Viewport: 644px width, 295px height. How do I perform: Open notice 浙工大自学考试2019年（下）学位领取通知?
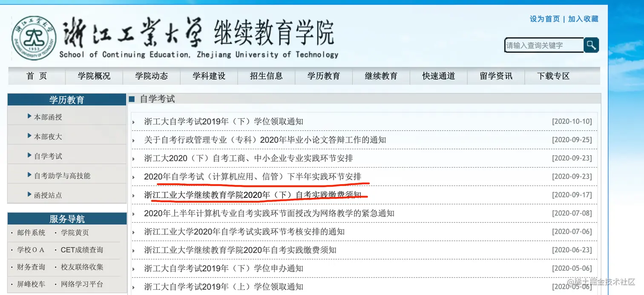(x=224, y=121)
